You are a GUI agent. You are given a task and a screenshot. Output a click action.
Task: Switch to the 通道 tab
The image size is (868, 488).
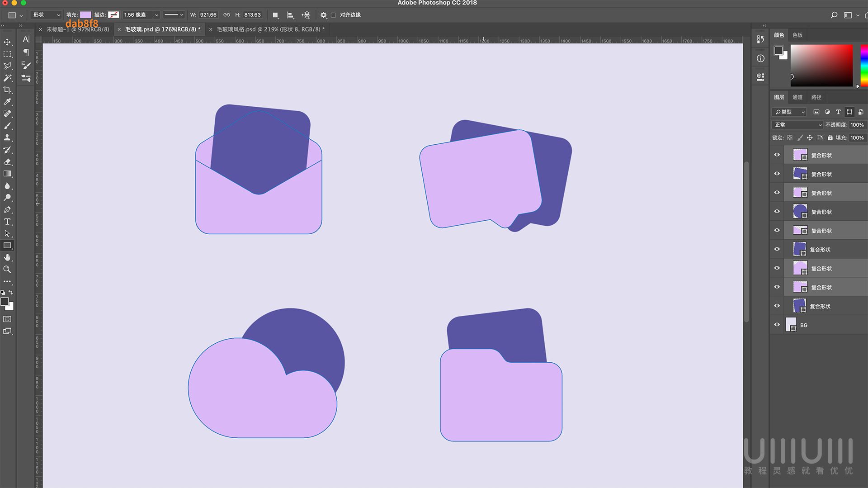click(797, 97)
